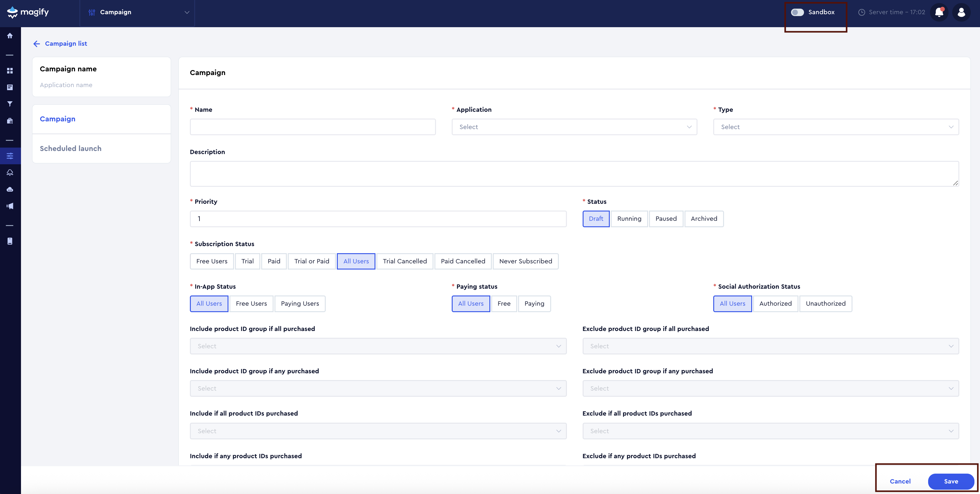980x494 pixels.
Task: Click the home icon in sidebar
Action: point(10,36)
